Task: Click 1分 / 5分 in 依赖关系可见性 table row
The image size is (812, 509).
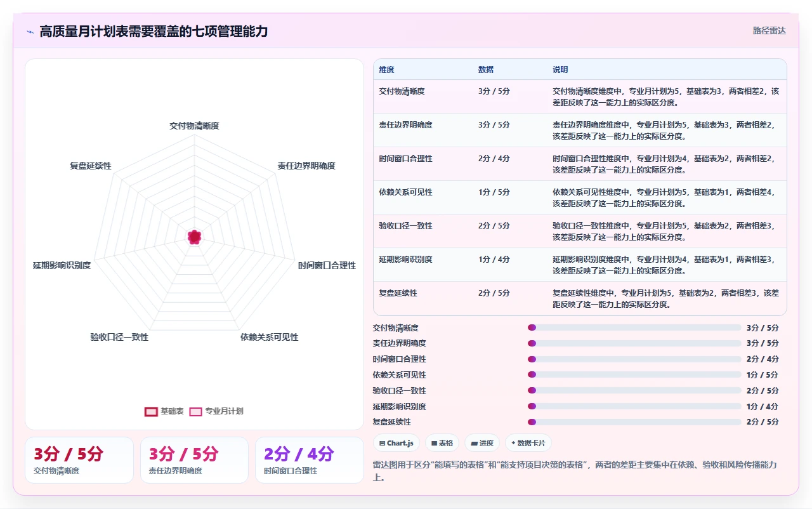Action: point(494,192)
